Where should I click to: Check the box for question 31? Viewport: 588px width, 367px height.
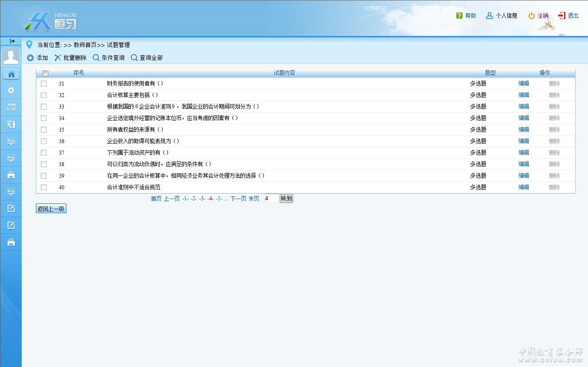(44, 83)
